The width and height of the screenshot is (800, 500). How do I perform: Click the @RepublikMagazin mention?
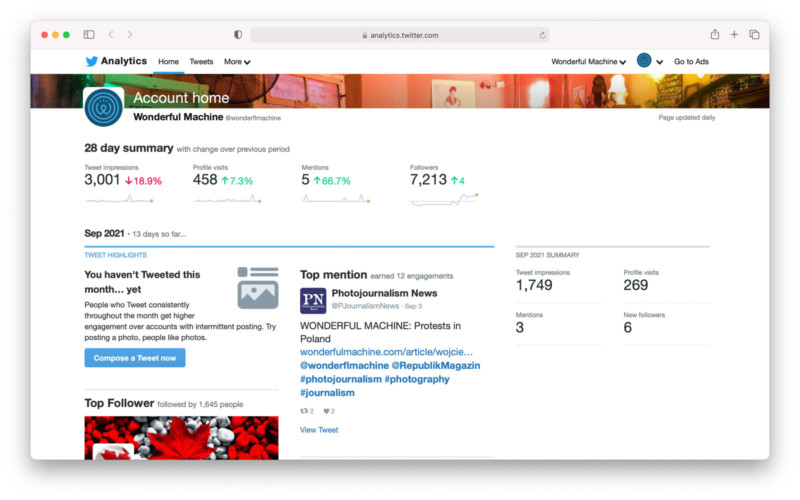[436, 366]
